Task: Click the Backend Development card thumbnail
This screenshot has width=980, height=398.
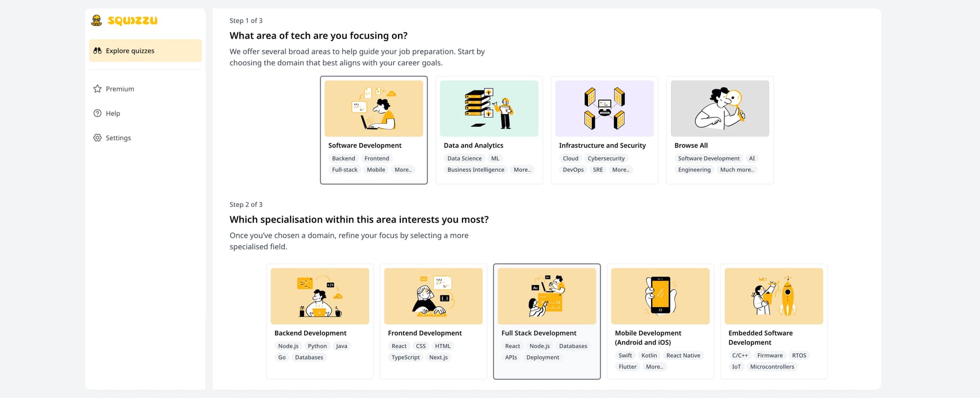Action: click(x=320, y=296)
